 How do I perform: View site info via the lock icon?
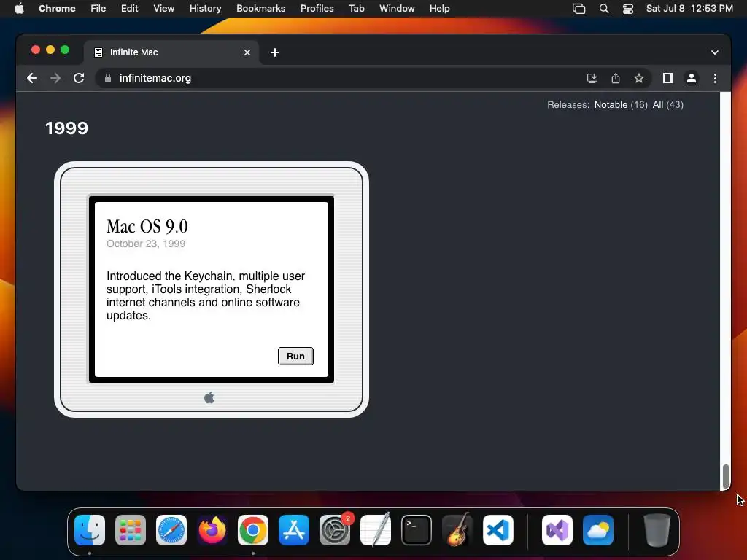(108, 78)
